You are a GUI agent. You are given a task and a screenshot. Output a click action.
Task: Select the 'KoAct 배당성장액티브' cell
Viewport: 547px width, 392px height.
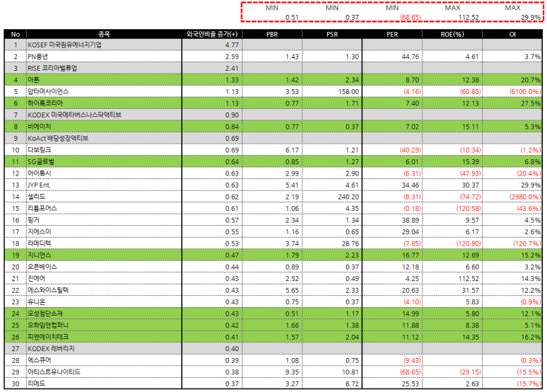pyautogui.click(x=104, y=138)
